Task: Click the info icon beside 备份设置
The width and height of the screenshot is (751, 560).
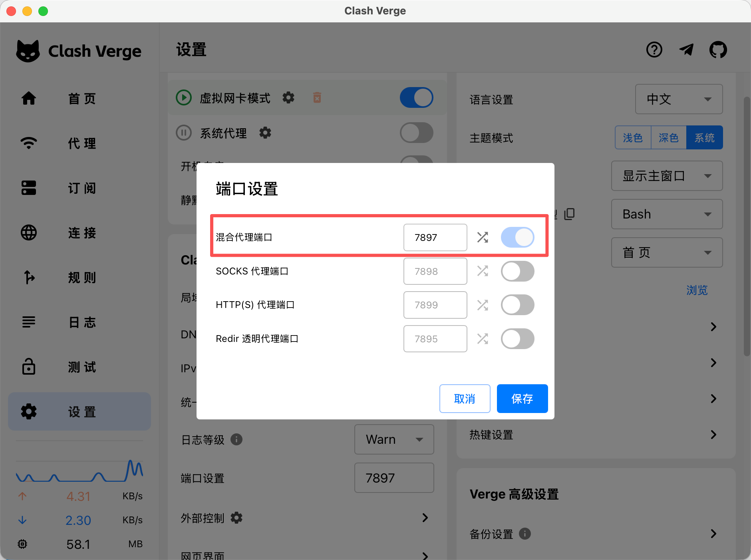Action: 525,534
